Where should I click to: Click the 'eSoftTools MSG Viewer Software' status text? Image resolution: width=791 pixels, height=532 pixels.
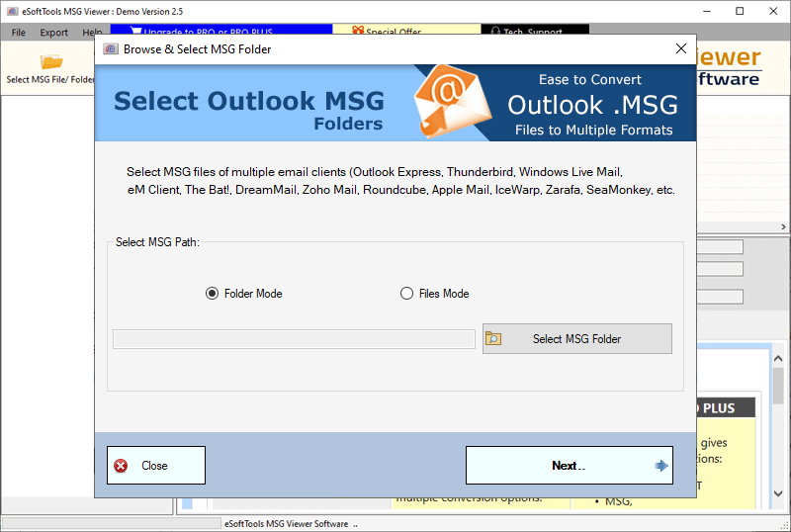286,524
